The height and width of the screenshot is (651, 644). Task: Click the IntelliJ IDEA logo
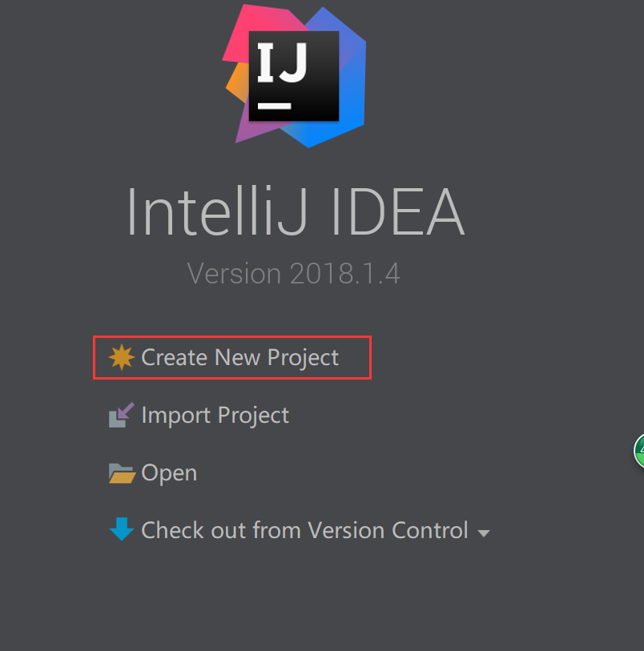click(294, 76)
